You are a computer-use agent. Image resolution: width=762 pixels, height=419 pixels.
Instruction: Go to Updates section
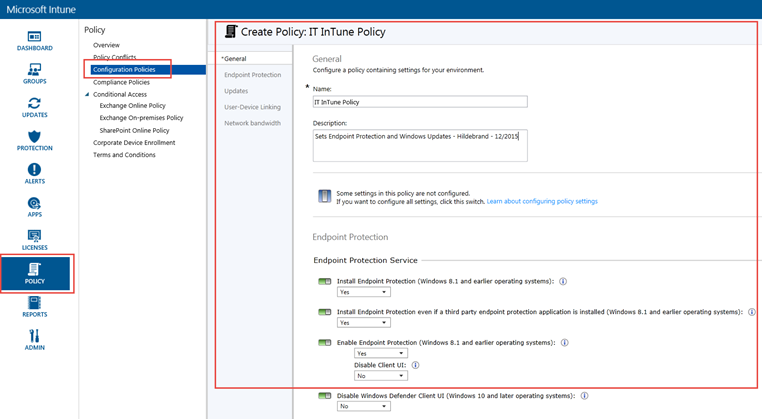(236, 91)
